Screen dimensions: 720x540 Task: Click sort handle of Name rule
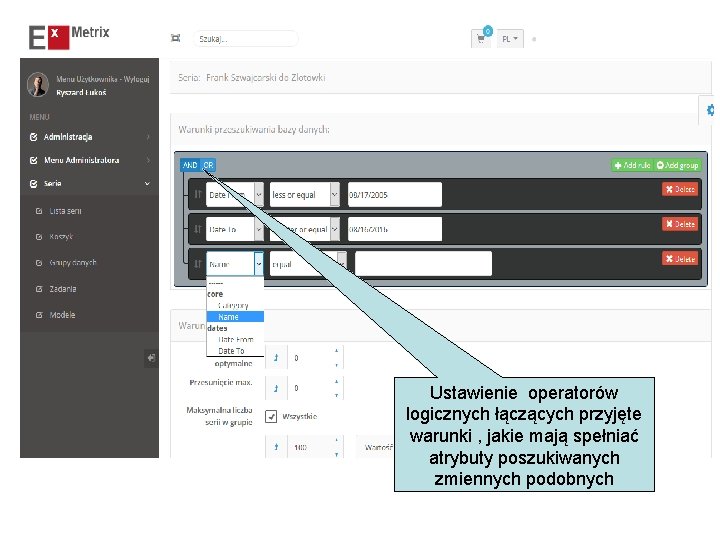(x=198, y=264)
